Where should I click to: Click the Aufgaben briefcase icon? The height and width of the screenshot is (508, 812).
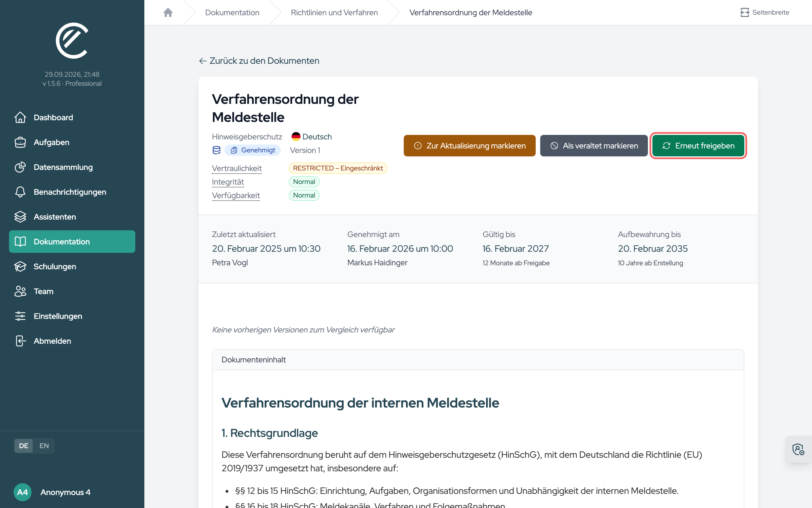point(20,142)
